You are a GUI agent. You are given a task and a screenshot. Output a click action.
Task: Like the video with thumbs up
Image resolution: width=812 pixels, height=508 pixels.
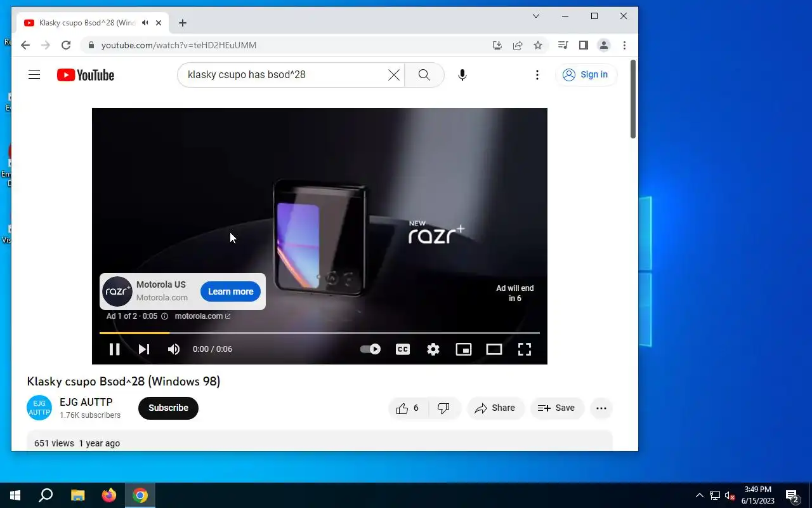(408, 408)
